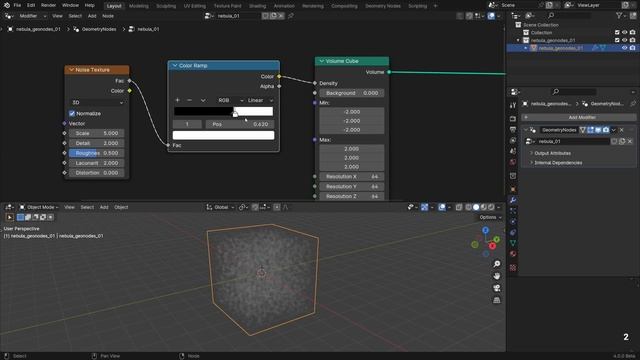
Task: Click the remove modifier X on GeometryNodes panel
Action: point(622,130)
